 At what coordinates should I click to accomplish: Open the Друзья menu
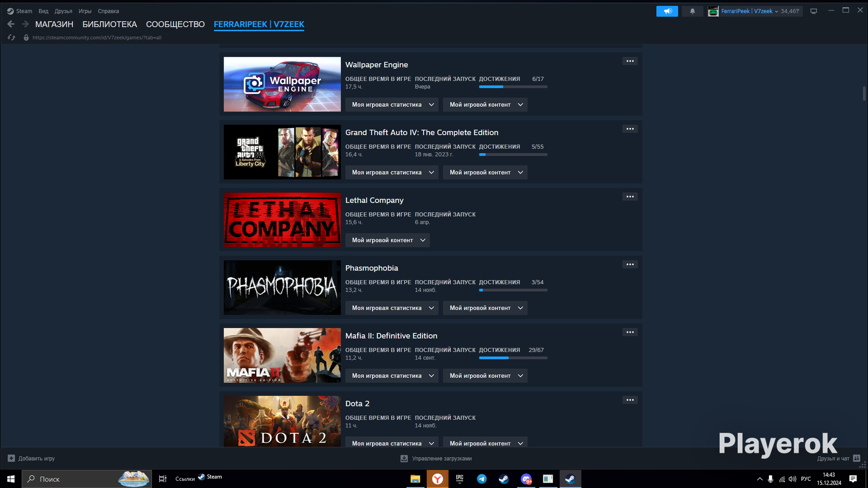tap(63, 11)
